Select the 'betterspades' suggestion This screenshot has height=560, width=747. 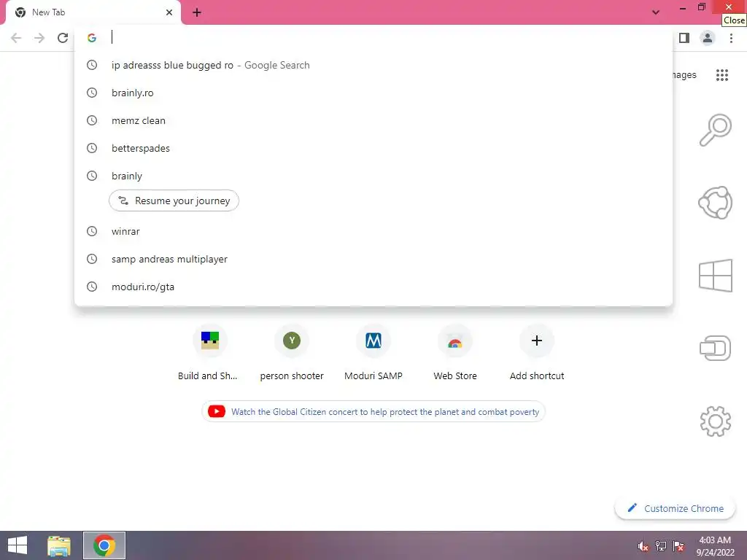[373, 148]
